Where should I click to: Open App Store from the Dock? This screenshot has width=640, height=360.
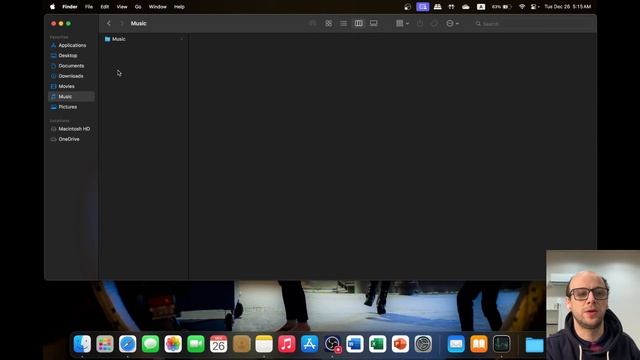[x=309, y=344]
